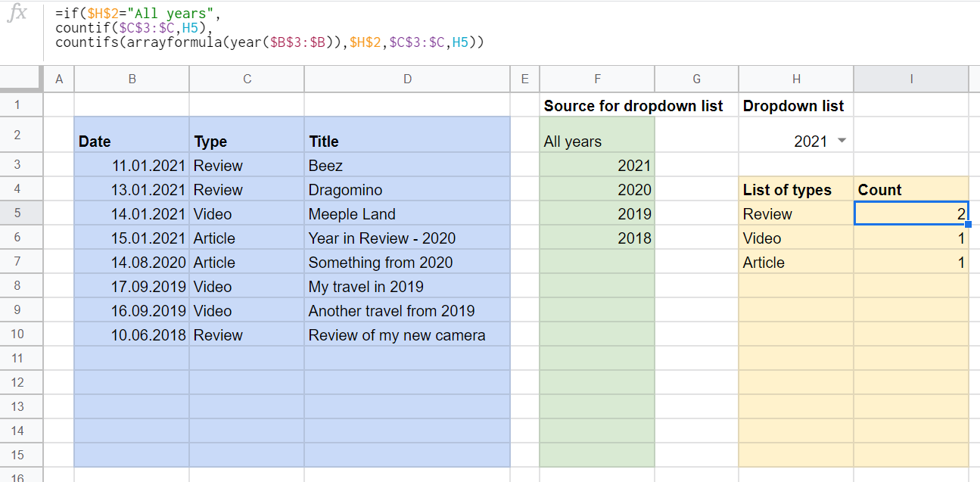Click the "List of types" header cell
Screen dimensions: 980x482
pyautogui.click(x=795, y=190)
